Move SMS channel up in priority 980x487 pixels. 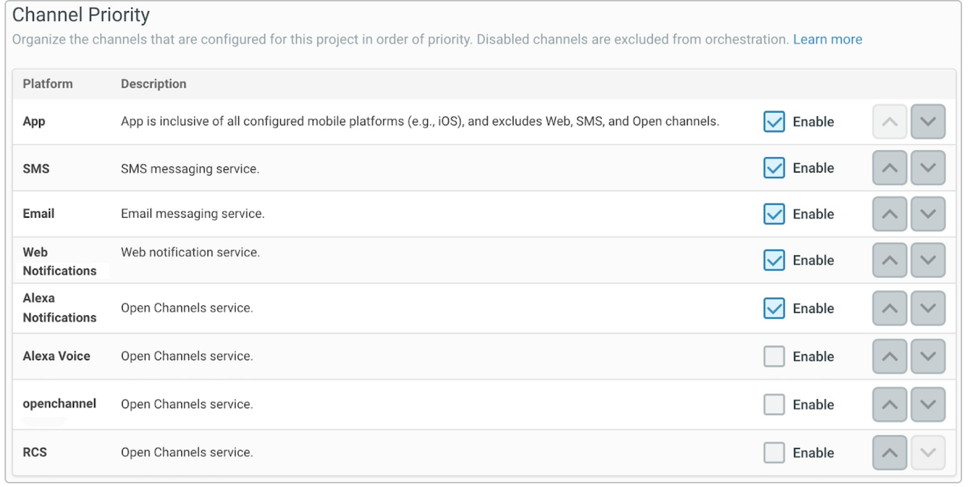point(889,168)
